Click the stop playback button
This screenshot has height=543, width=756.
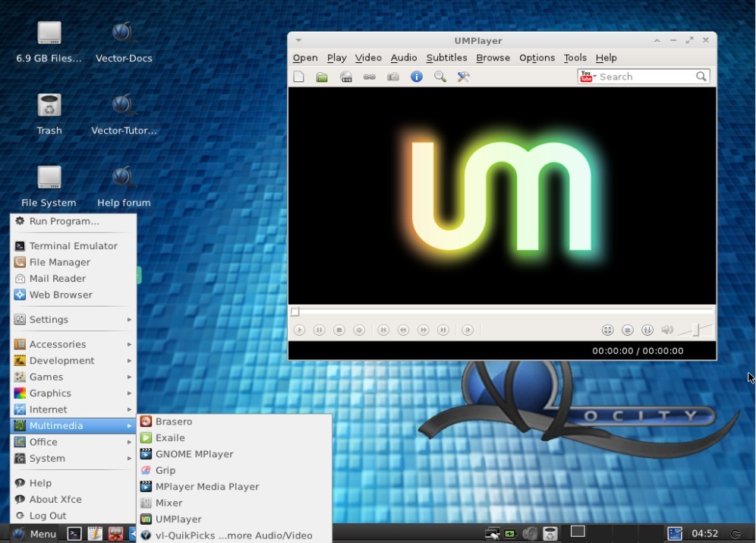pyautogui.click(x=339, y=330)
